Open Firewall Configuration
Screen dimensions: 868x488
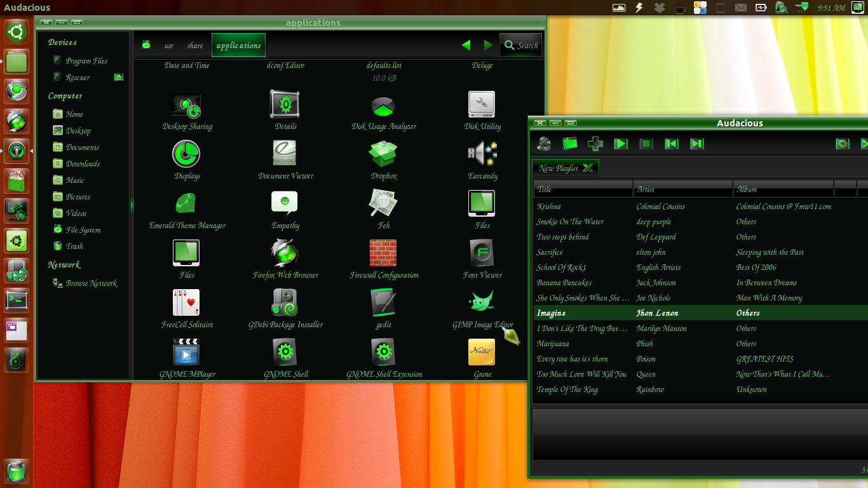click(x=383, y=253)
